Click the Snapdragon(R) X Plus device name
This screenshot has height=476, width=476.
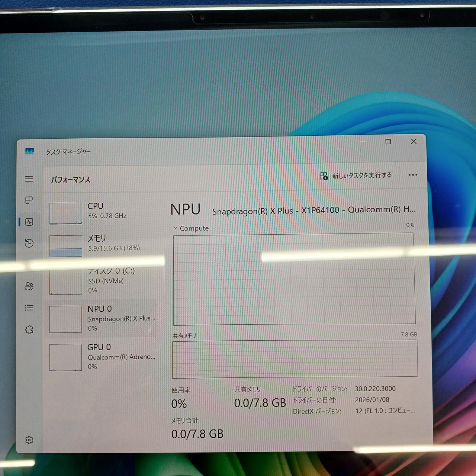(x=313, y=210)
